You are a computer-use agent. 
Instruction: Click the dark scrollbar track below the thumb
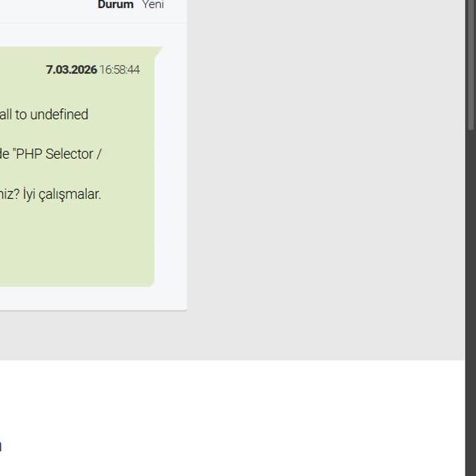tap(471, 304)
